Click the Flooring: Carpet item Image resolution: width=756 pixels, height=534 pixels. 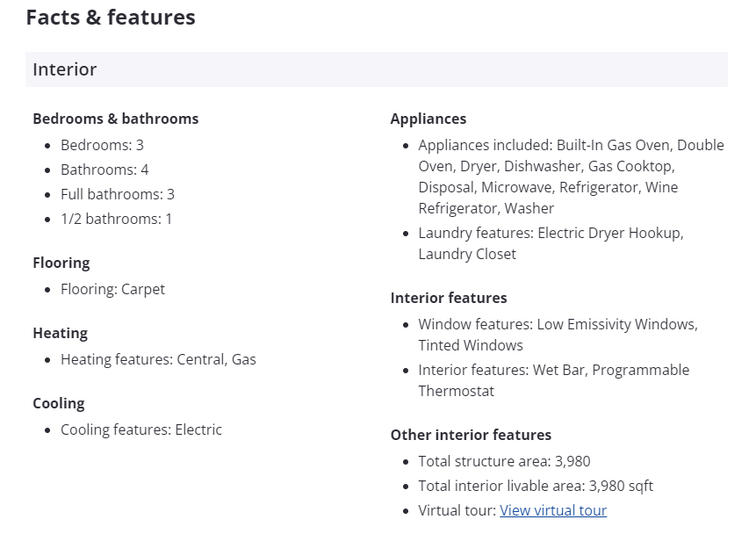coord(112,289)
